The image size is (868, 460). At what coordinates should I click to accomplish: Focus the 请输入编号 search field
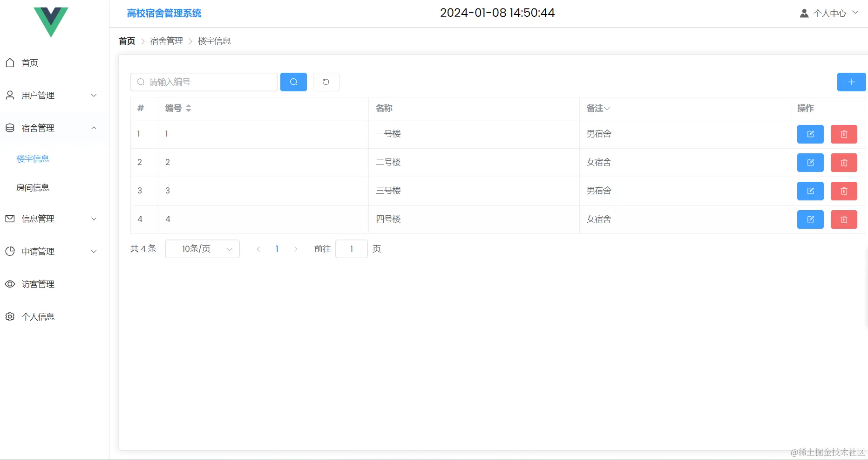(204, 82)
